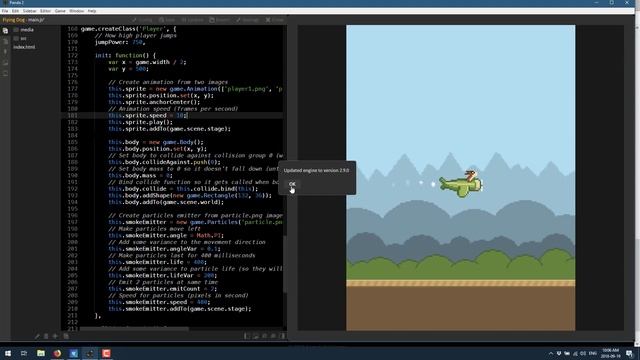Click the editor vertical scrollbar
640x360 pixels.
285,264
